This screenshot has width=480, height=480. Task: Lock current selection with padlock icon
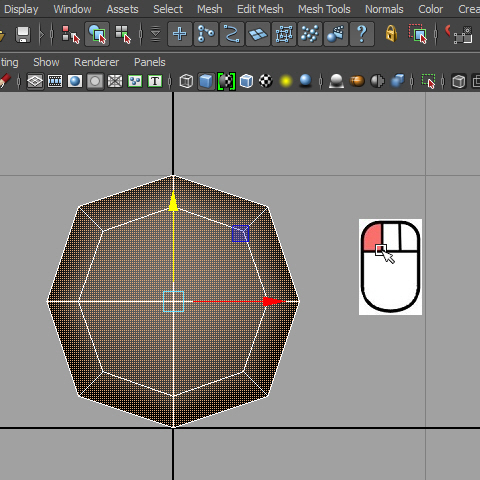click(391, 34)
